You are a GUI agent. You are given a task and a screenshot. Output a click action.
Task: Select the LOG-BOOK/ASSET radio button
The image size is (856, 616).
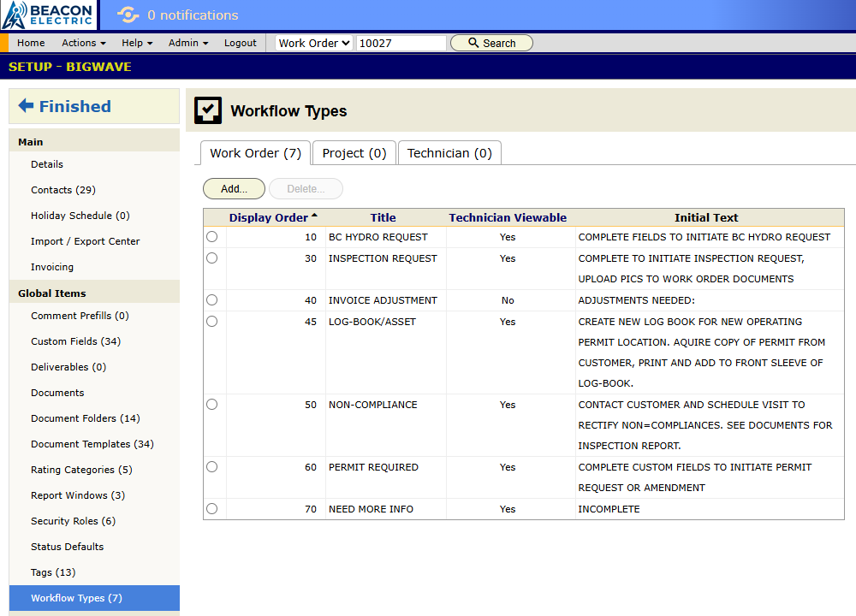(211, 322)
